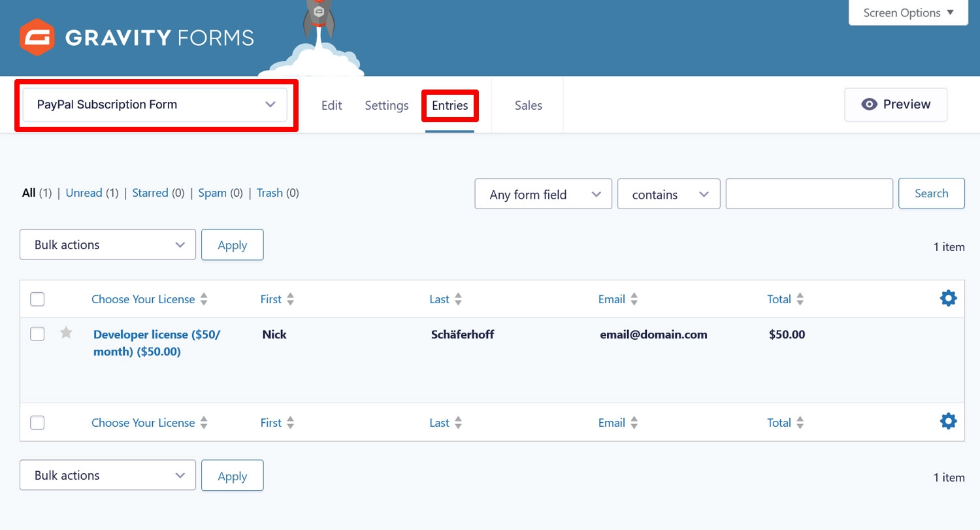This screenshot has height=530, width=980.
Task: Open the bottom Bulk actions dropdown
Action: point(108,475)
